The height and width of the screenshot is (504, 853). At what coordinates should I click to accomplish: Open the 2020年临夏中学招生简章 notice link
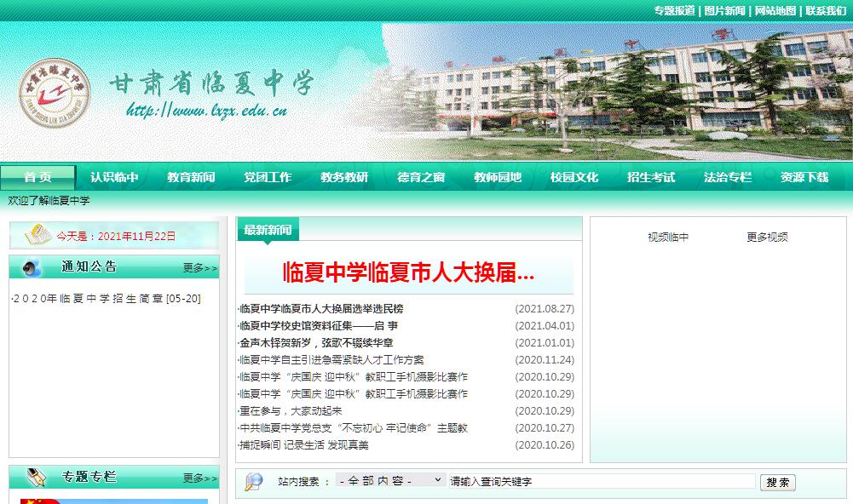click(x=106, y=299)
